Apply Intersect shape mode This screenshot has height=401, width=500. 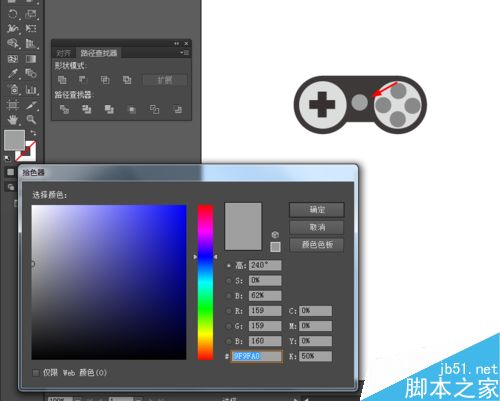(x=105, y=80)
